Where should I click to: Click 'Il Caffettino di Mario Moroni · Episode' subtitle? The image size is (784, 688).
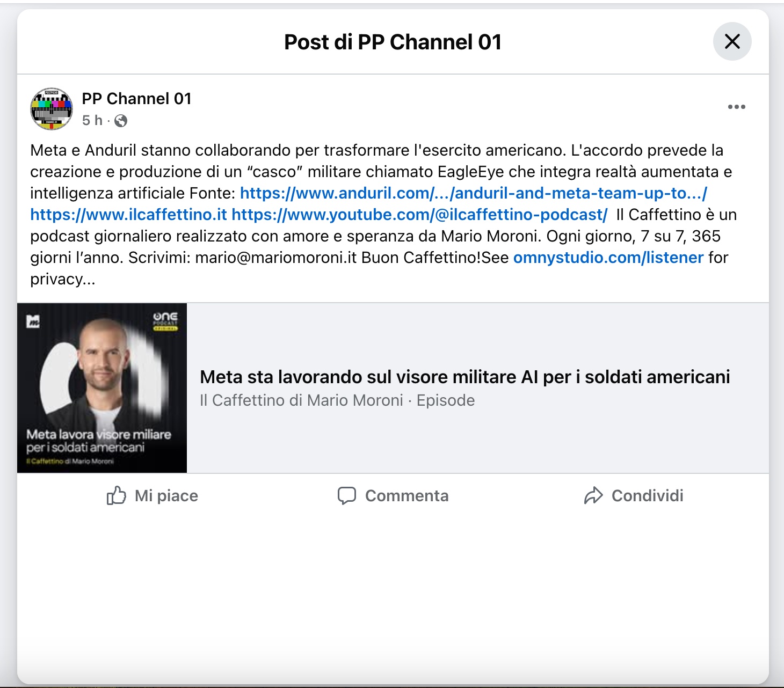(337, 400)
